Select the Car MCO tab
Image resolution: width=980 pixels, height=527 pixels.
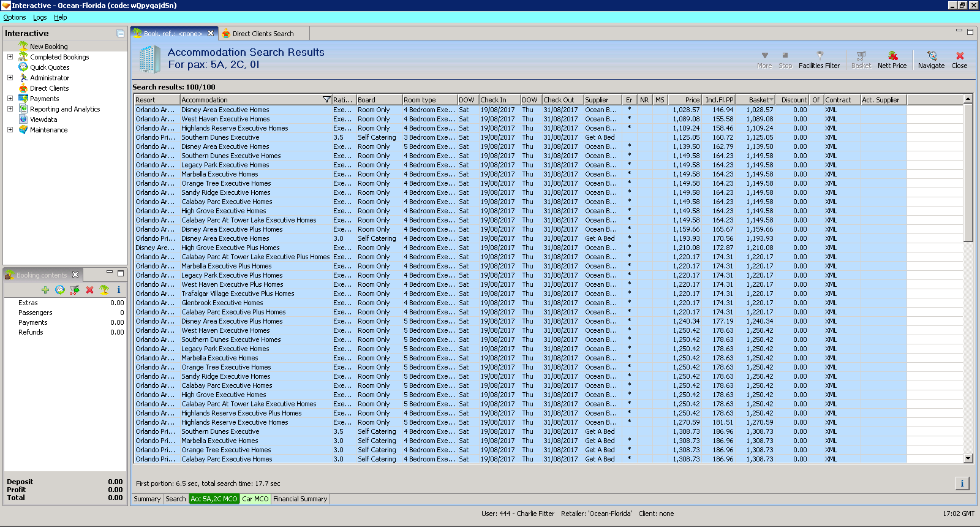[255, 499]
